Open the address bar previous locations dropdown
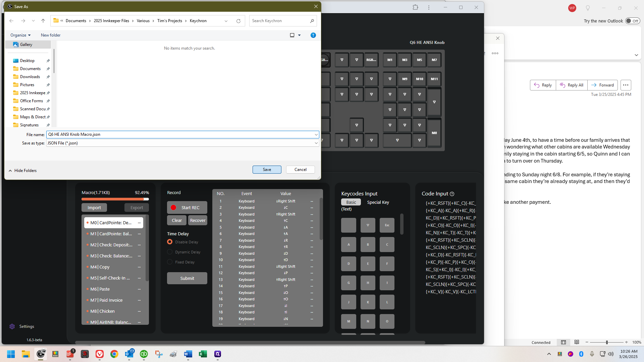The width and height of the screenshot is (644, 362). coord(226,21)
